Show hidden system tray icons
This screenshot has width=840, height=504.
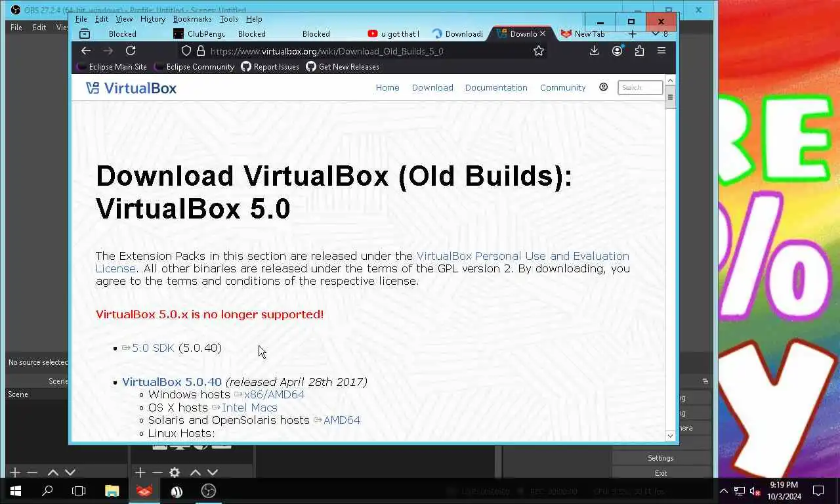pos(724,491)
